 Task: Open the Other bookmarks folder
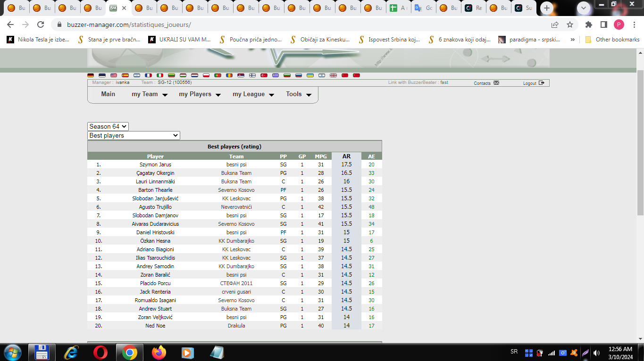click(x=612, y=40)
